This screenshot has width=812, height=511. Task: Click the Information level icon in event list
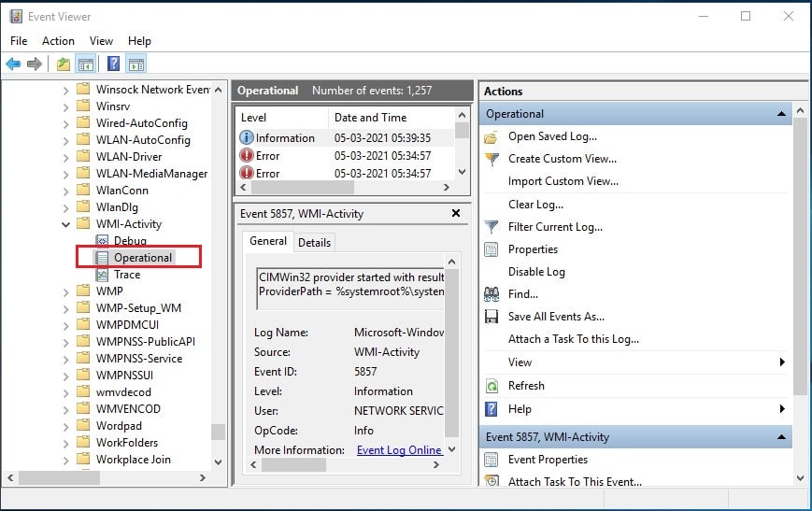pyautogui.click(x=247, y=137)
